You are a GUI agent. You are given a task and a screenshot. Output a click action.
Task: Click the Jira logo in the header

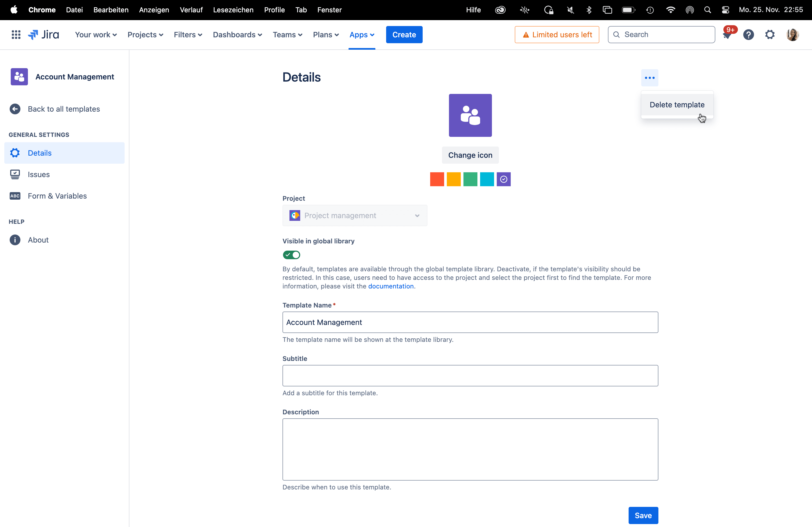44,34
